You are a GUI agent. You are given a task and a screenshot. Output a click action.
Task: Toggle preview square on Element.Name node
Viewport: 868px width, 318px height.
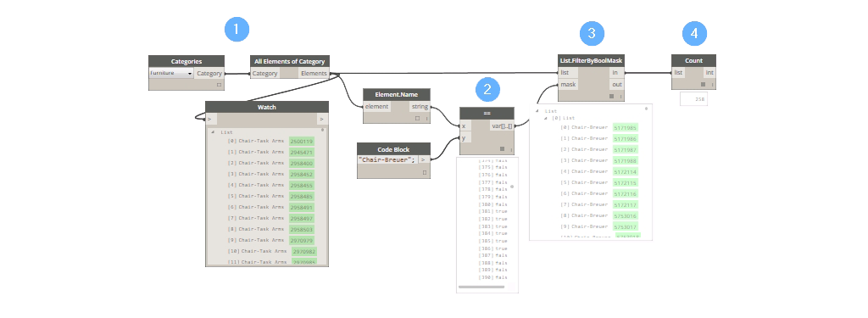pyautogui.click(x=418, y=118)
